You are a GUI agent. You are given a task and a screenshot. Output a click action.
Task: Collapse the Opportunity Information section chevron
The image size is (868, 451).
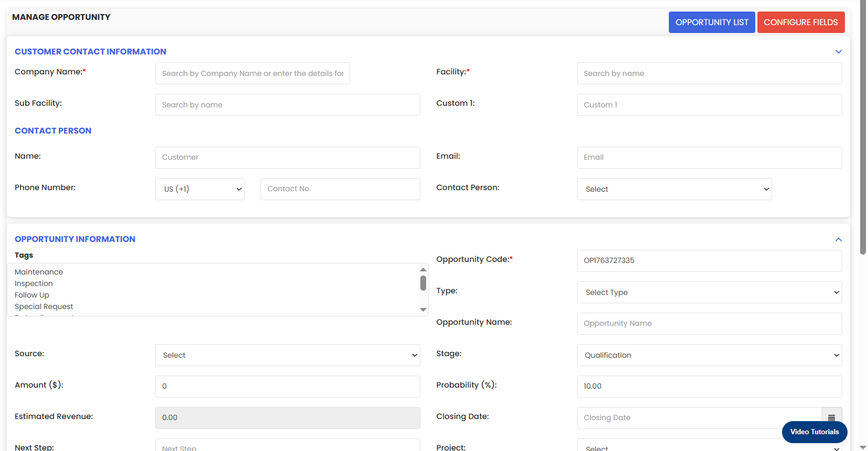click(839, 239)
